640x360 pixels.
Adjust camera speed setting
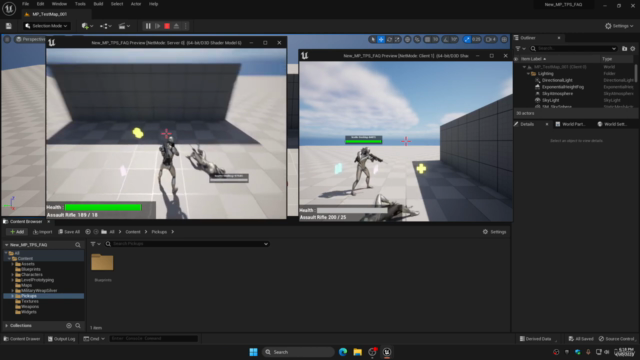pos(491,39)
